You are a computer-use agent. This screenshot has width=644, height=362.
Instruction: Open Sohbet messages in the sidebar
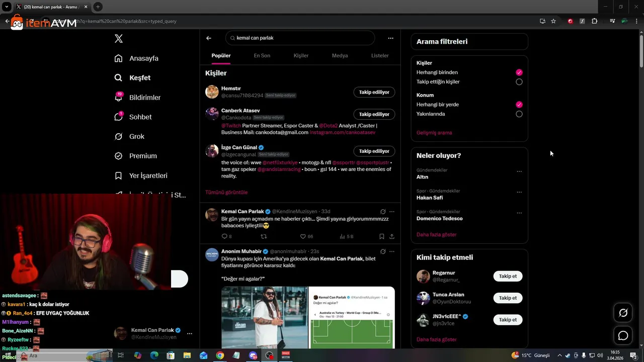133,117
